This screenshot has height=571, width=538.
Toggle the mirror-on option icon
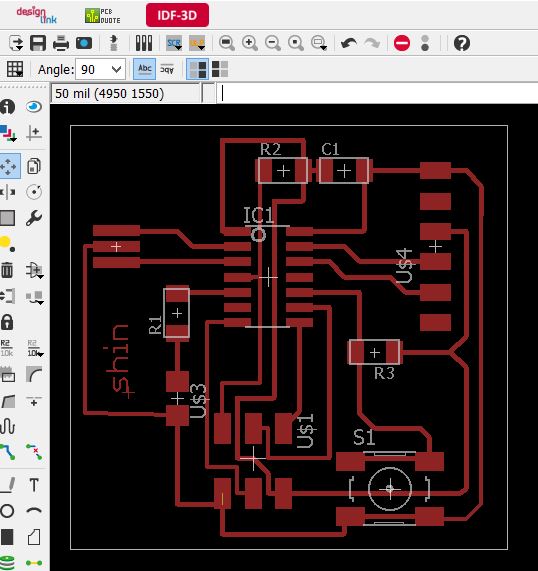point(220,69)
